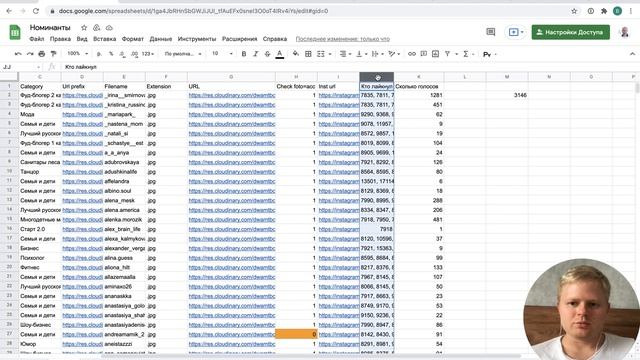Toggle bold formatting

point(244,54)
